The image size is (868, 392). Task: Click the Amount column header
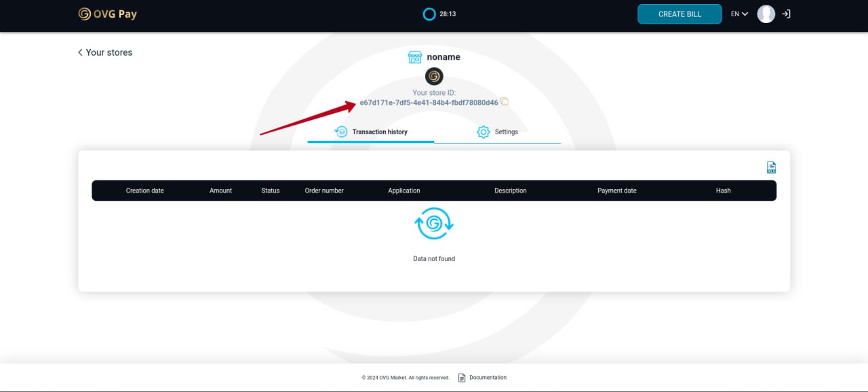[220, 191]
